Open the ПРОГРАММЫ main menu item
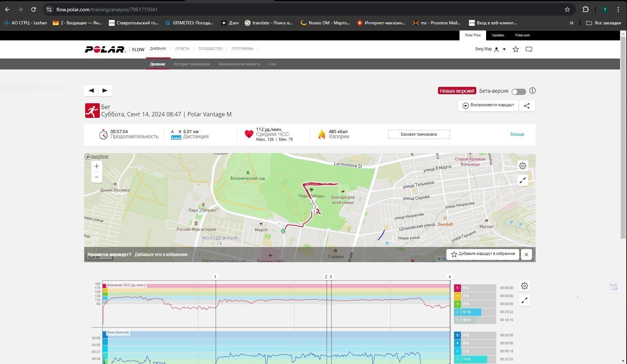The image size is (627, 364). click(242, 49)
